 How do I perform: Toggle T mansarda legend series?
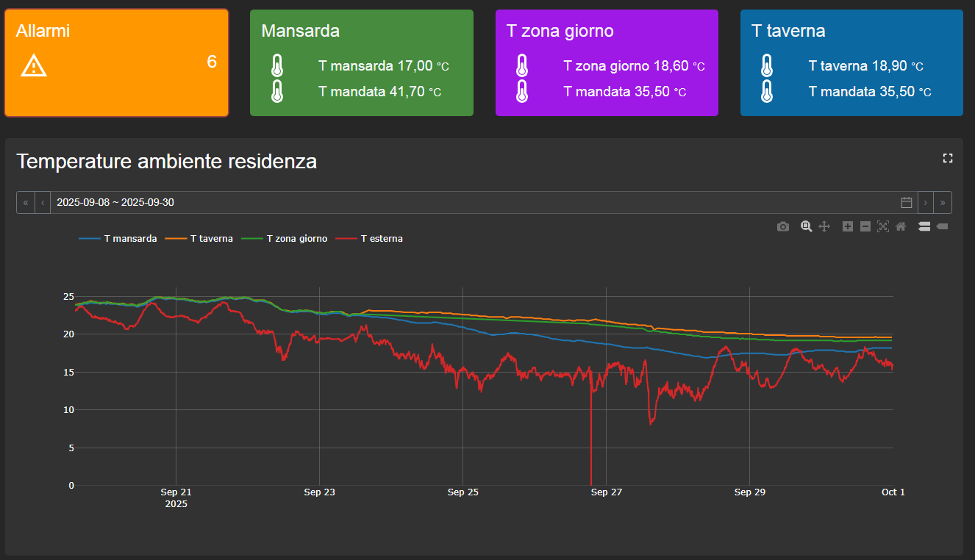coord(118,239)
